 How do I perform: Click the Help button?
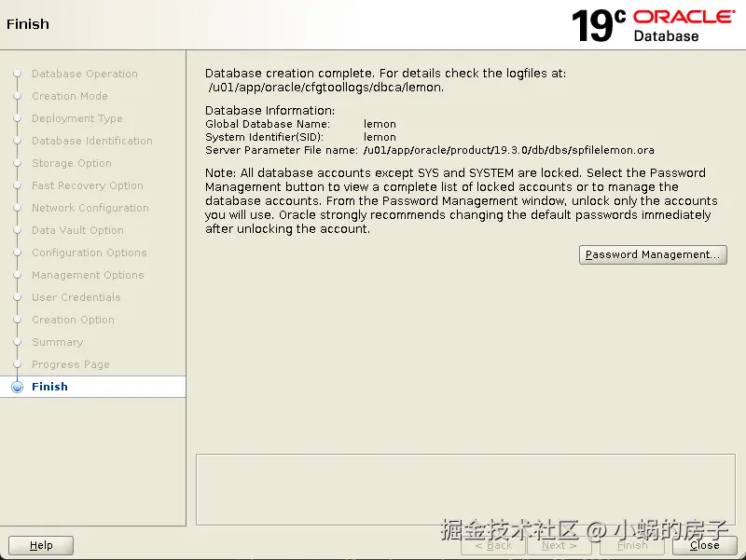(41, 545)
